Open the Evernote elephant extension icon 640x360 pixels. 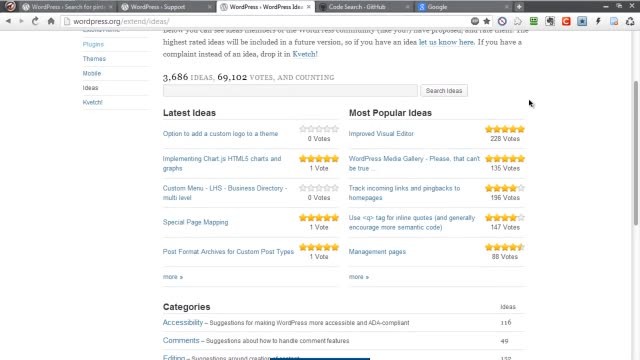[550, 21]
